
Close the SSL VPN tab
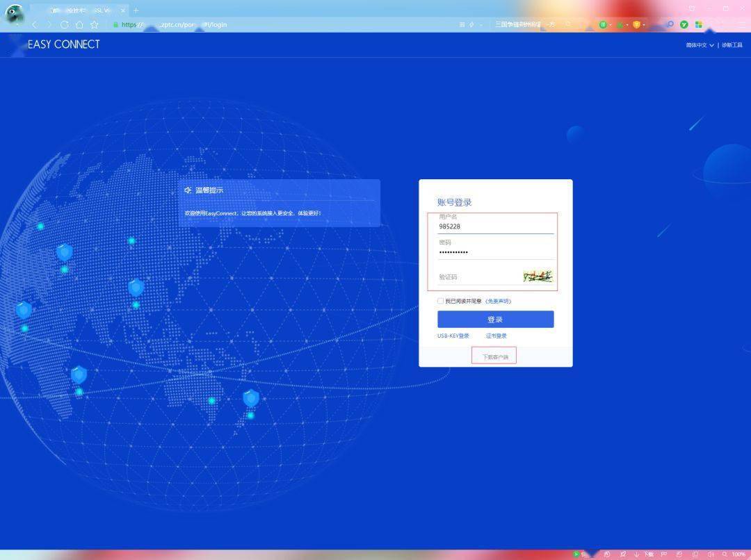pos(122,10)
